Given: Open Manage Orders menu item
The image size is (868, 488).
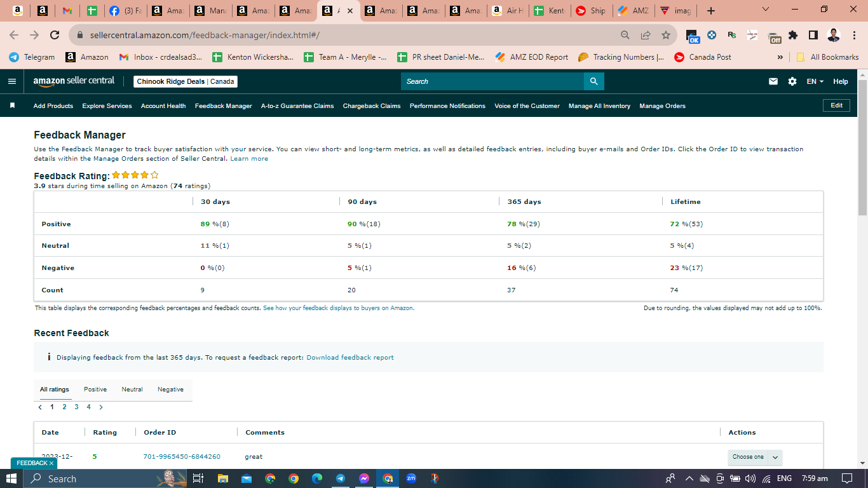Looking at the screenshot, I should pos(663,106).
